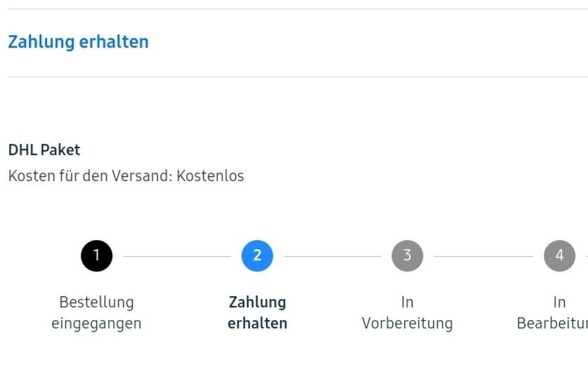This screenshot has width=588, height=374.
Task: Click the divider line above the blue heading
Action: pos(295,8)
